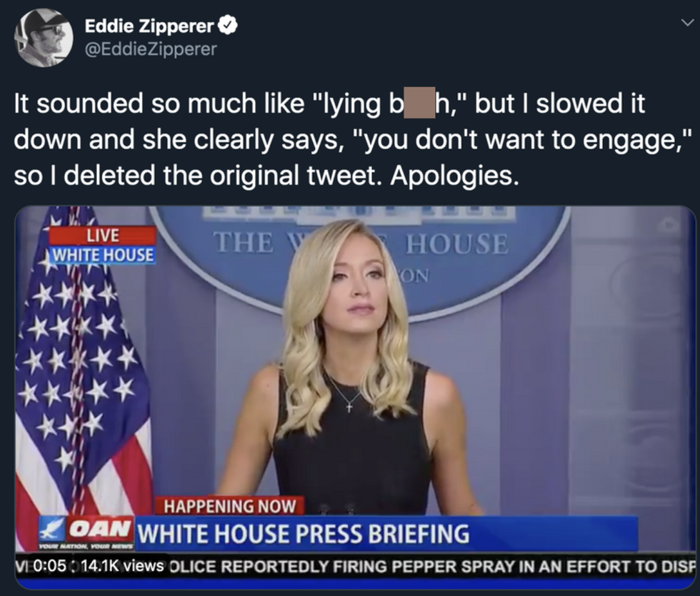Click the 0:05 video time indicator
Screen dimensions: 700x596
pos(49,567)
